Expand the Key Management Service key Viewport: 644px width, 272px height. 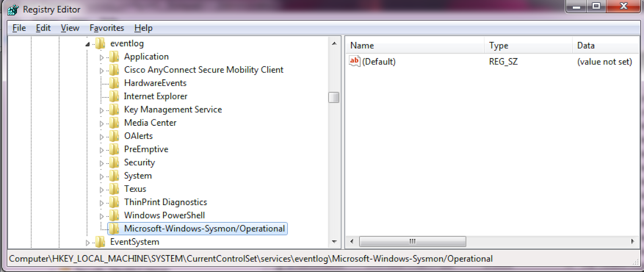101,110
